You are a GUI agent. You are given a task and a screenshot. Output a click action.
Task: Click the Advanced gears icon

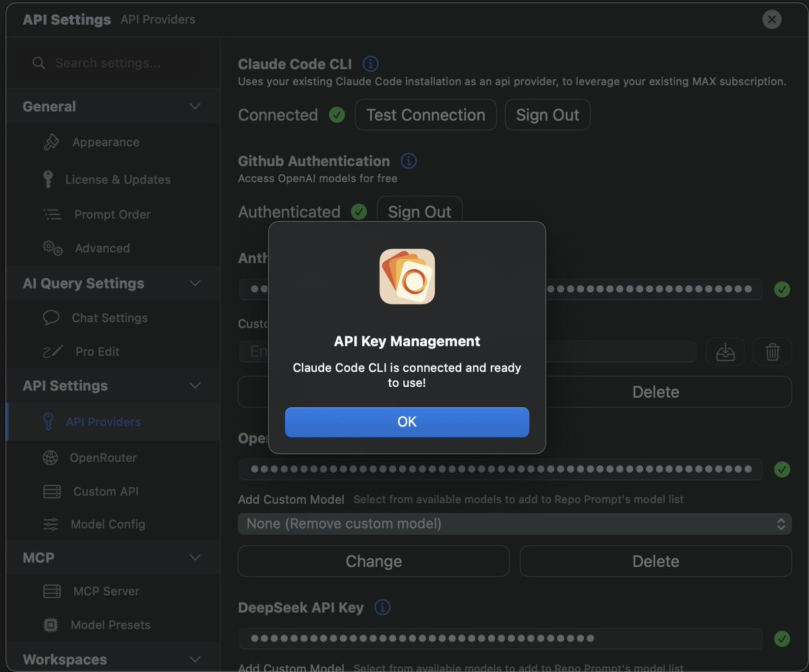(x=53, y=248)
